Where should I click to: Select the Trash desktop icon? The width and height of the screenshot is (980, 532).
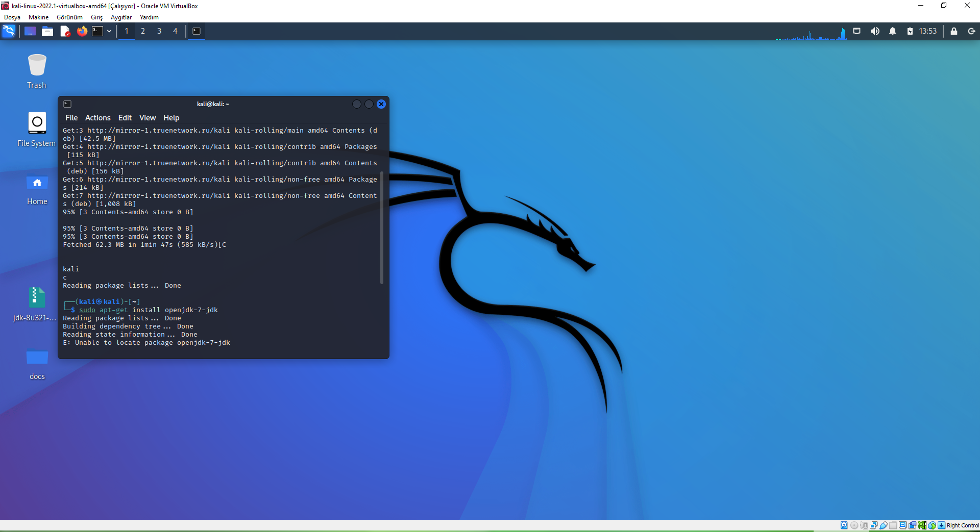pos(37,71)
